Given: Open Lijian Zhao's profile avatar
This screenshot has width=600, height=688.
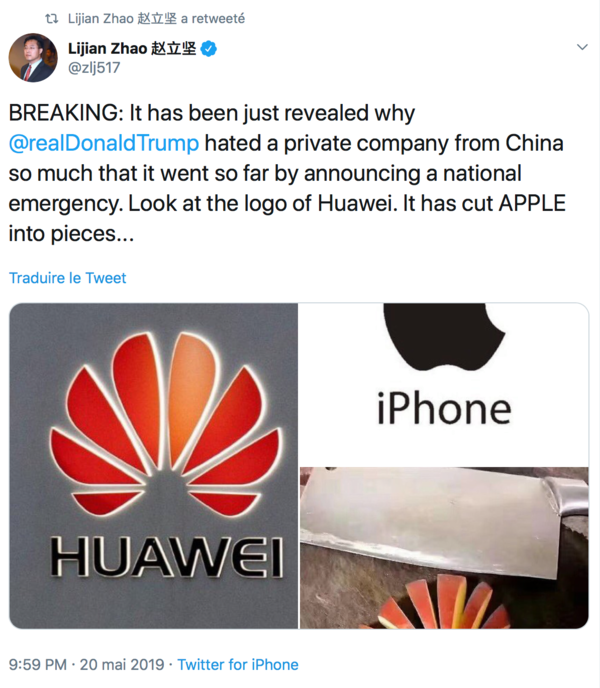Looking at the screenshot, I should coord(33,57).
